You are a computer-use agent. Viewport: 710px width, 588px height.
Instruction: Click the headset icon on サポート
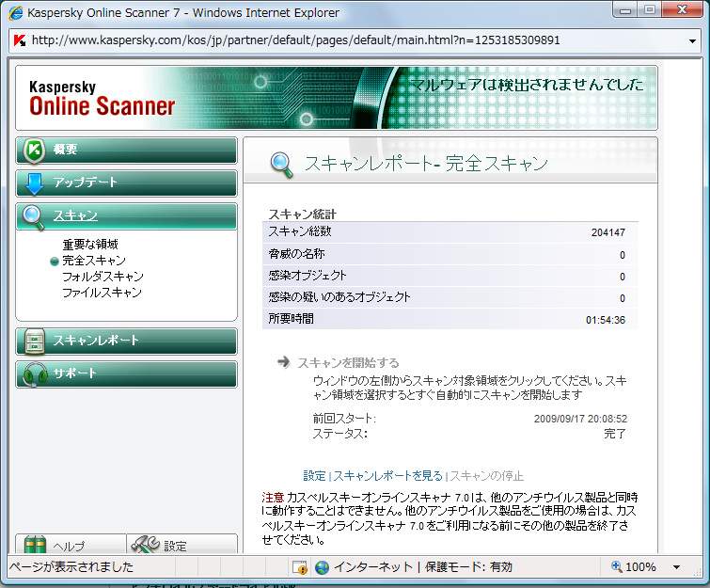[35, 374]
